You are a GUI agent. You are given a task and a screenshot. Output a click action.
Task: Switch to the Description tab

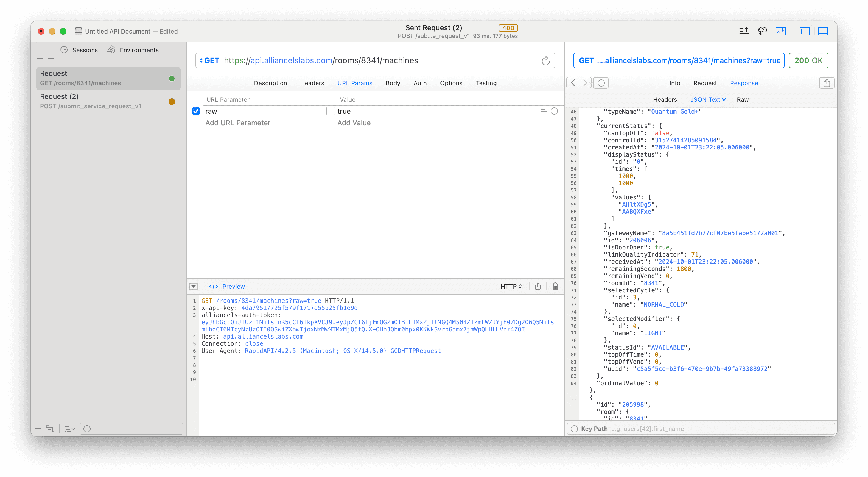[x=270, y=83]
